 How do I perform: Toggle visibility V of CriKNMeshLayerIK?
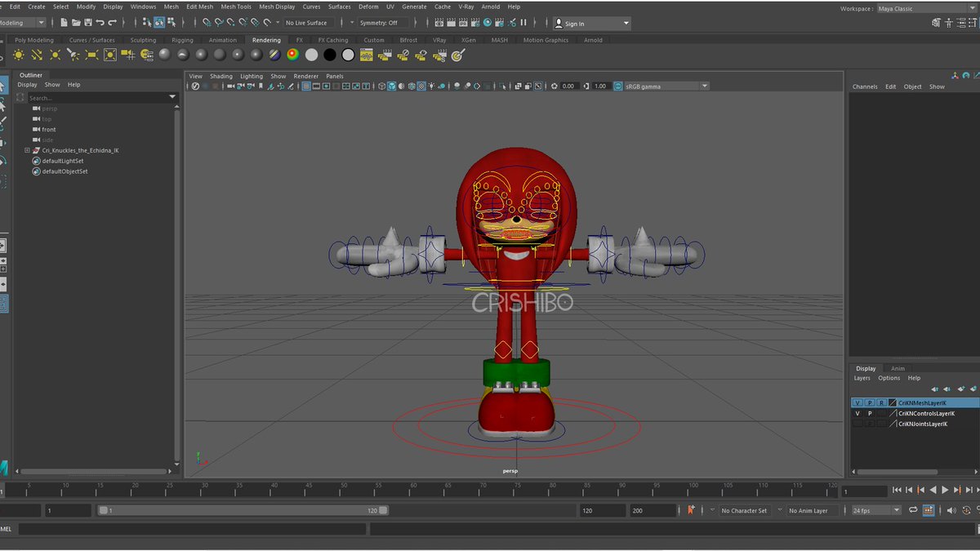pos(857,403)
